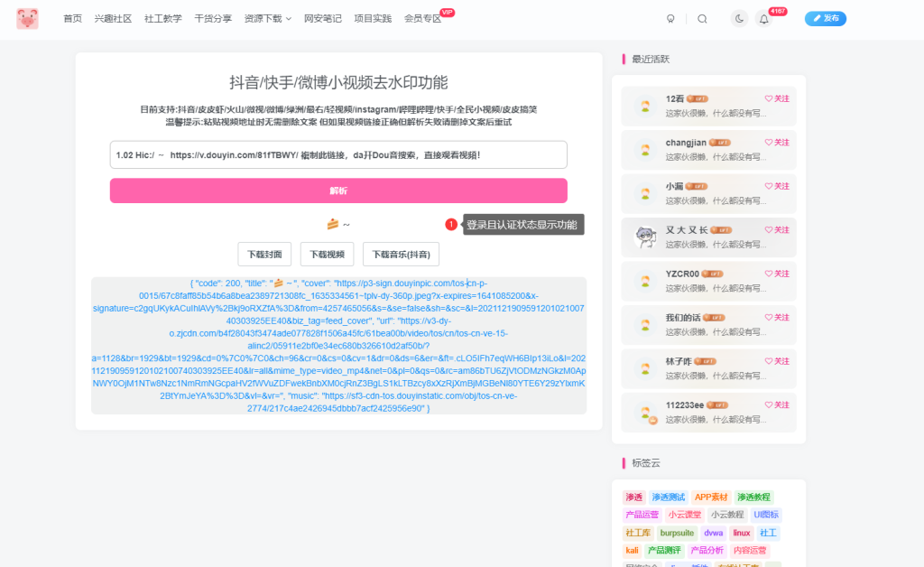Screen dimensions: 924x567
Task: Focus the video link input field
Action: [338, 155]
